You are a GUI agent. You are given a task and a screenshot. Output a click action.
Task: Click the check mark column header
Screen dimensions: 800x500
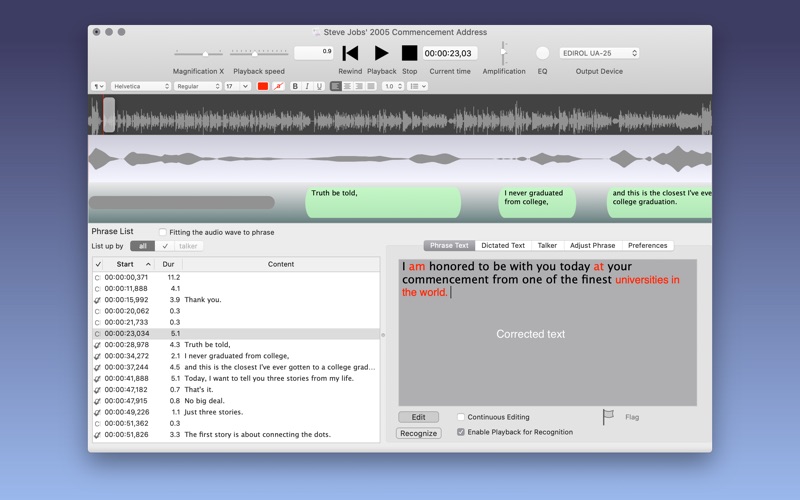98,264
